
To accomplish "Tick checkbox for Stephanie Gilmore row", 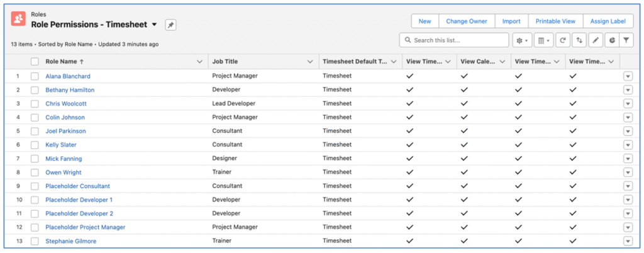I will pyautogui.click(x=35, y=241).
